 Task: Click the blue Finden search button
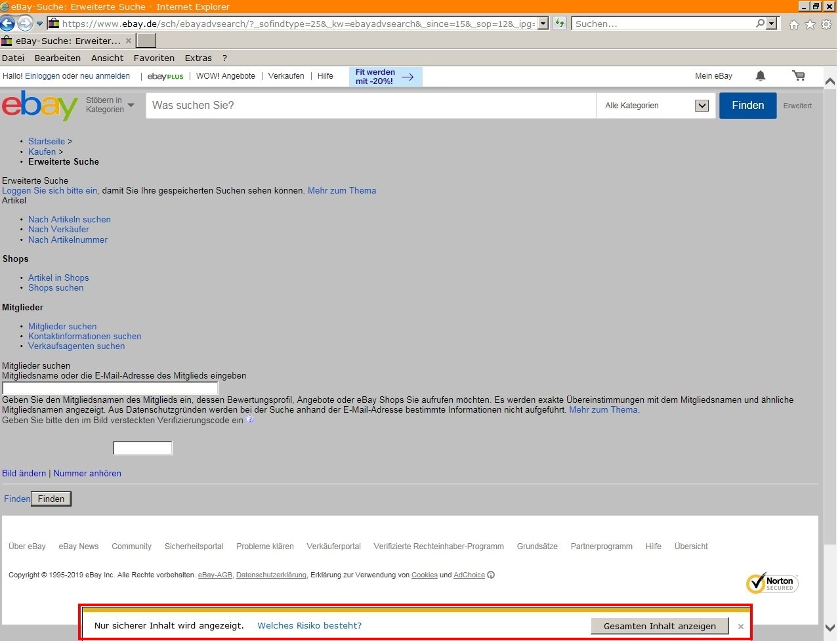(747, 105)
